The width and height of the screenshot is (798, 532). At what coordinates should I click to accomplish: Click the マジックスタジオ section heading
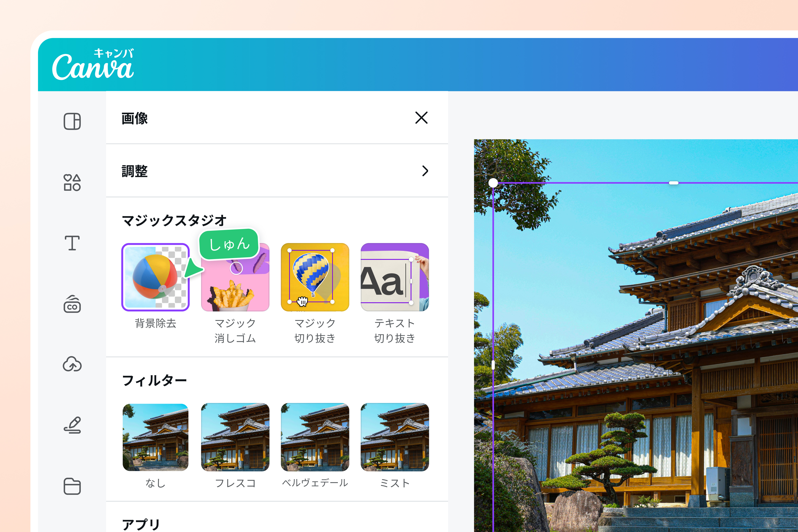[174, 220]
